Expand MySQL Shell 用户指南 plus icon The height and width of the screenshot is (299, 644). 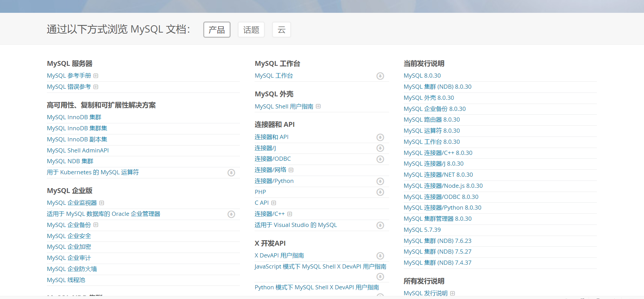[318, 106]
